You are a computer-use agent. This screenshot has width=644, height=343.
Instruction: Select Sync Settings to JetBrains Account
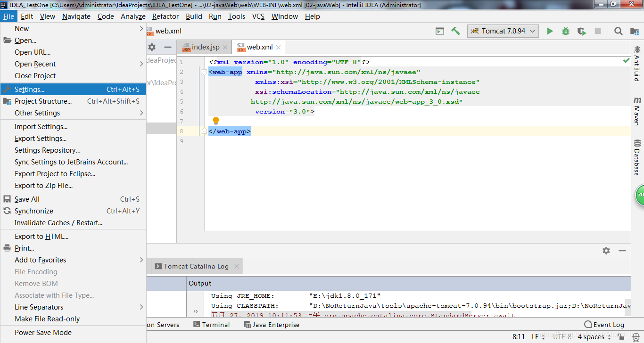coord(73,162)
